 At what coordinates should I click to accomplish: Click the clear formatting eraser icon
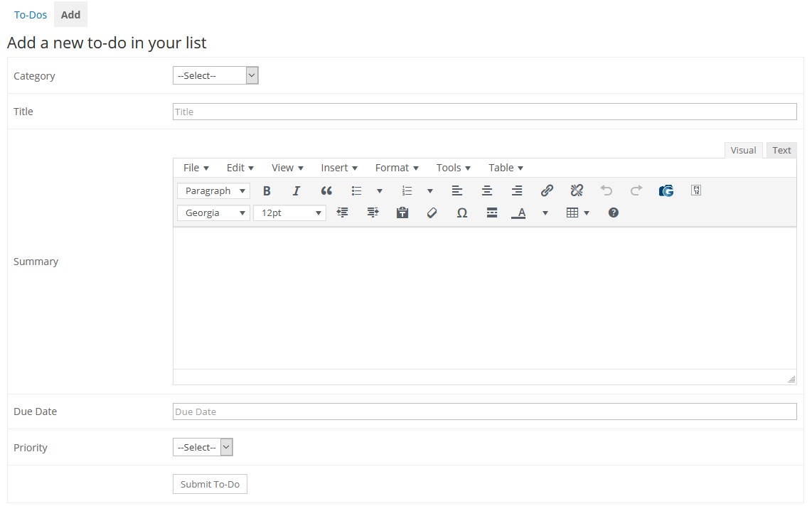pyautogui.click(x=432, y=213)
